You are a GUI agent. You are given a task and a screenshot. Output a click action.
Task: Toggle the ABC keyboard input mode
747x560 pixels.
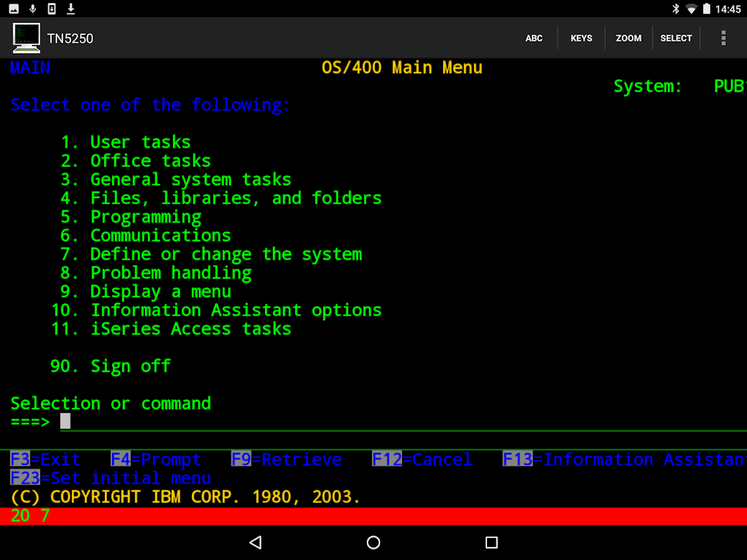[x=534, y=37]
